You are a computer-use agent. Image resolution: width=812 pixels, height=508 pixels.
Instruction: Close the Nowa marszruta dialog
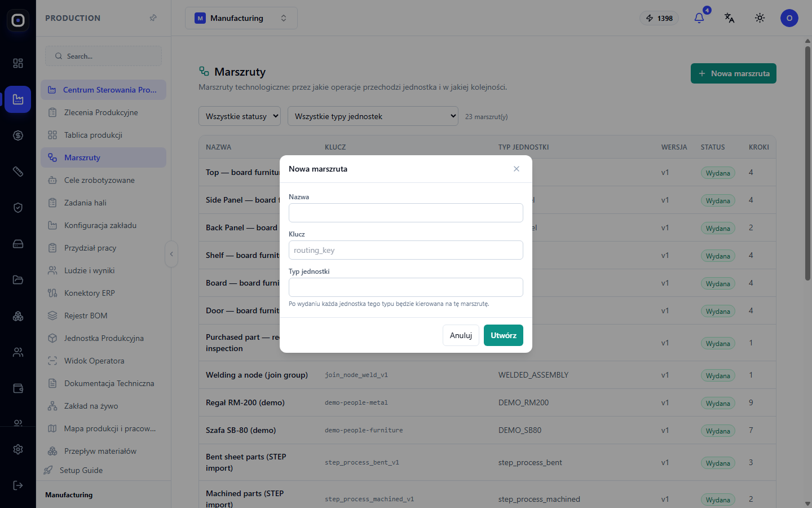517,169
